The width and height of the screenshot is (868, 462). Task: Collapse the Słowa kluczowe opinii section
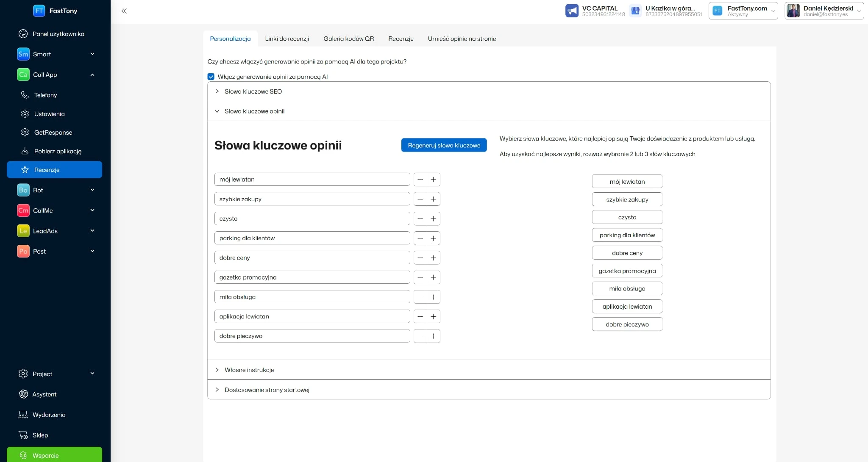click(x=489, y=111)
